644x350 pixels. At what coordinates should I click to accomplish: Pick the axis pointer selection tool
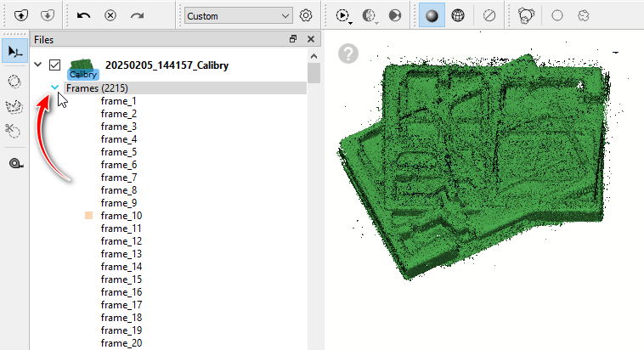[14, 52]
